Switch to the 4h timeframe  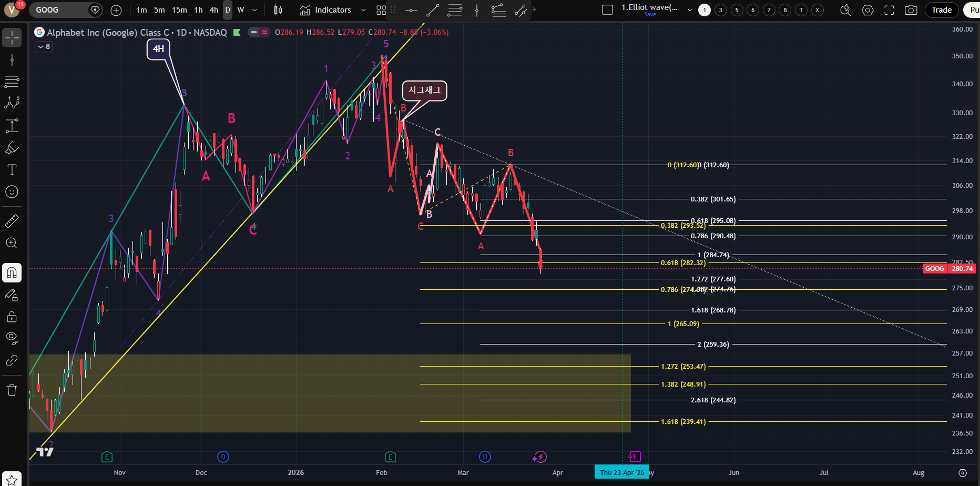pyautogui.click(x=214, y=10)
